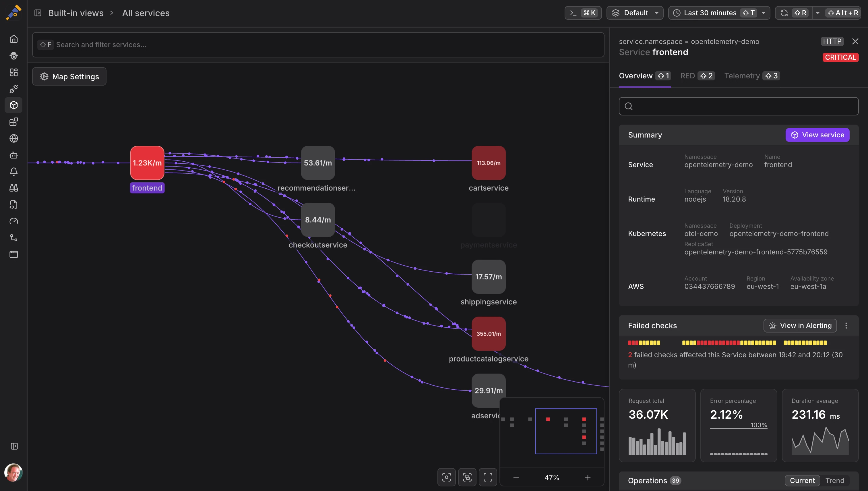Expand the Default layer dropdown
The height and width of the screenshot is (491, 868).
click(635, 13)
